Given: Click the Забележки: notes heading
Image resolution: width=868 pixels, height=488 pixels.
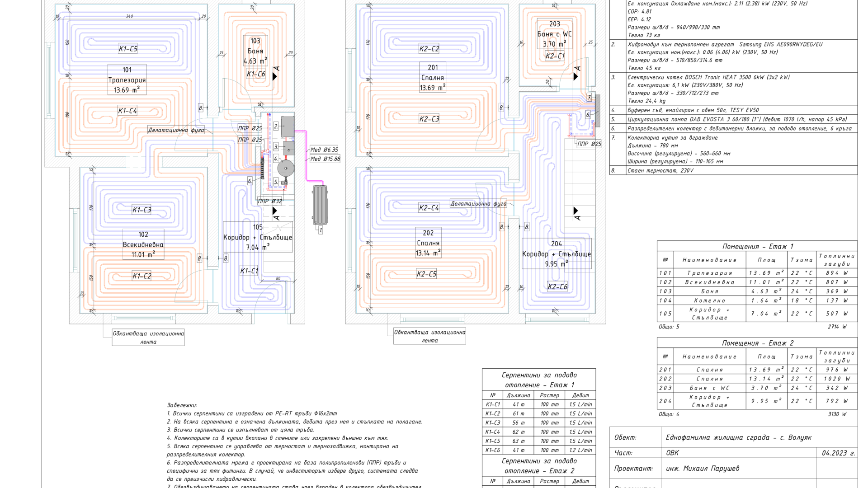Looking at the screenshot, I should tap(182, 405).
